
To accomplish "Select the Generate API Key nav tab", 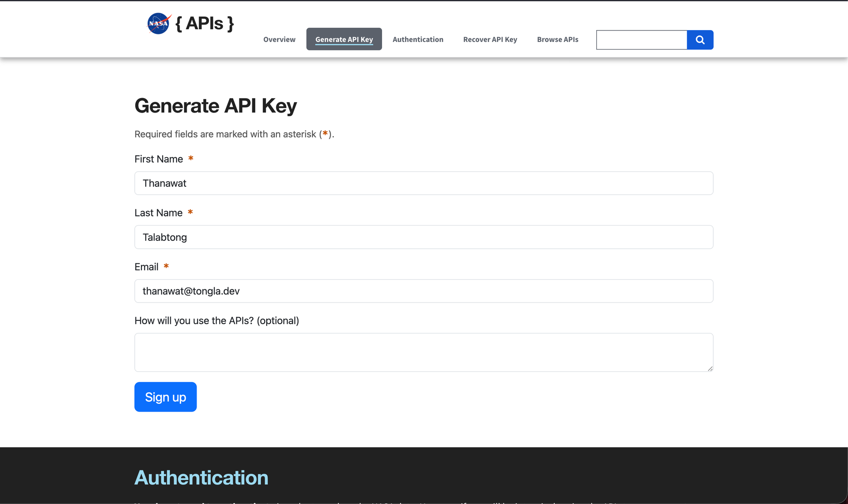I will point(344,39).
